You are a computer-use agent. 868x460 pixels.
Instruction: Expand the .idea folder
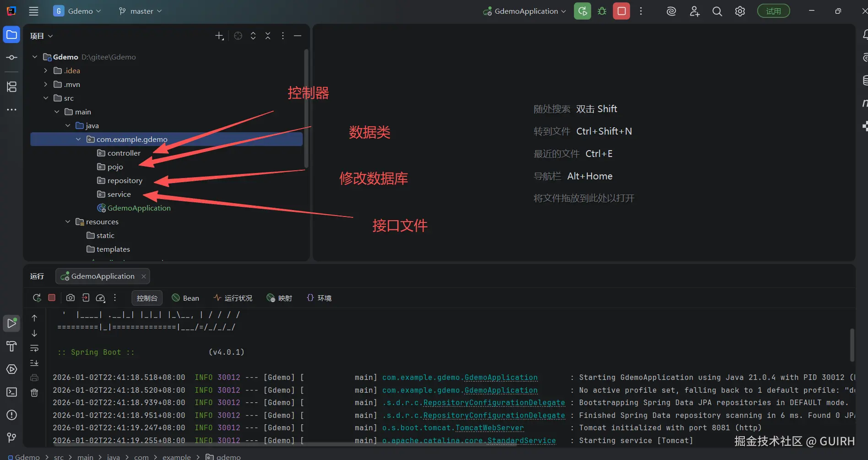(x=45, y=70)
